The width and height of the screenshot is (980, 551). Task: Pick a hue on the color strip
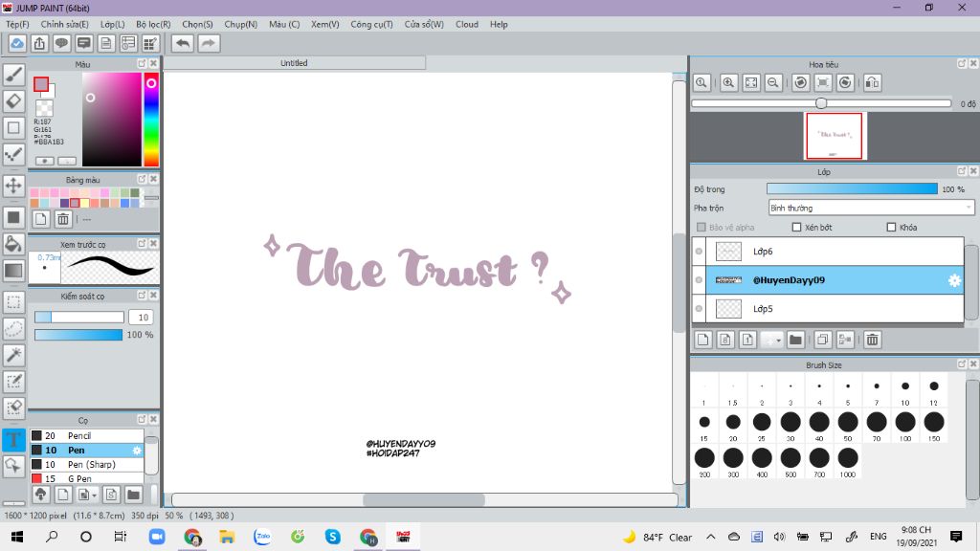[x=151, y=119]
